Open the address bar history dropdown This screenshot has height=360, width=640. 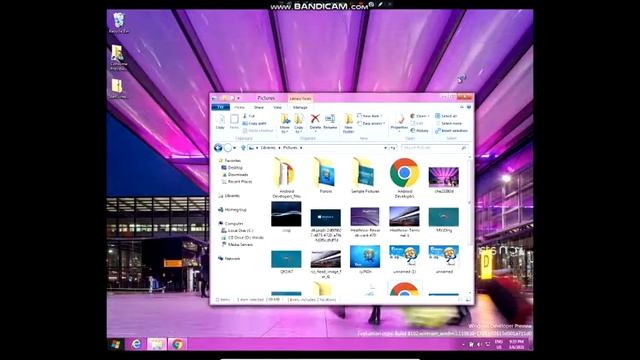tap(385, 148)
